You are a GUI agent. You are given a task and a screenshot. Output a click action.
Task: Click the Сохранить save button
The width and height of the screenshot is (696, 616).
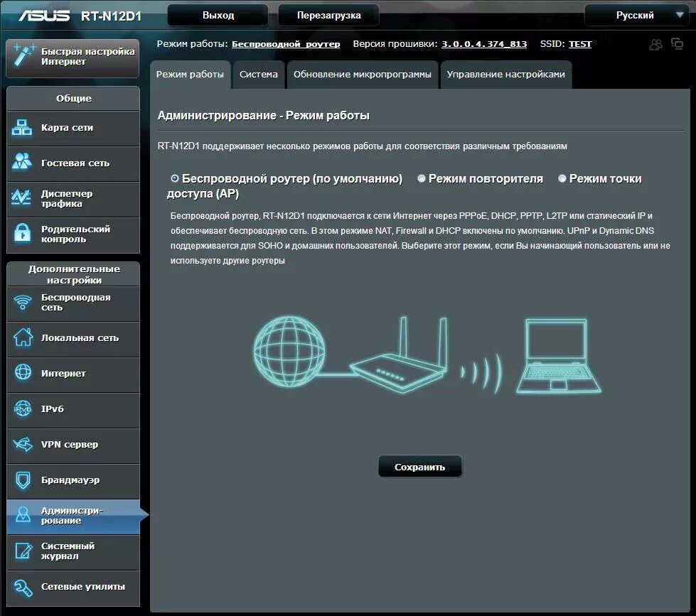click(420, 467)
